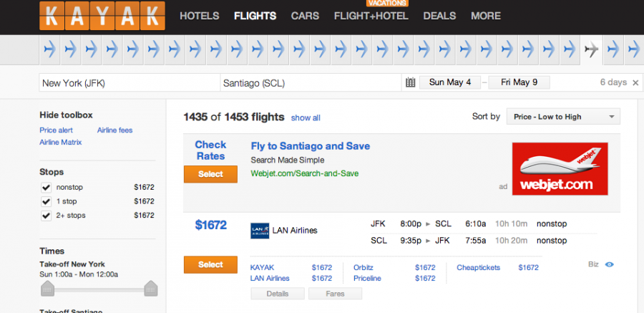Open the CARS tab
The width and height of the screenshot is (644, 313).
305,16
